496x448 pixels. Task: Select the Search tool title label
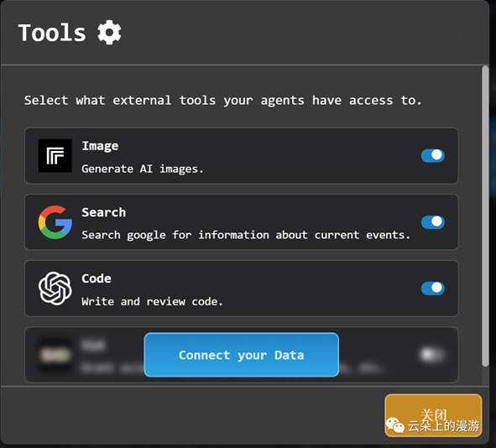click(104, 212)
